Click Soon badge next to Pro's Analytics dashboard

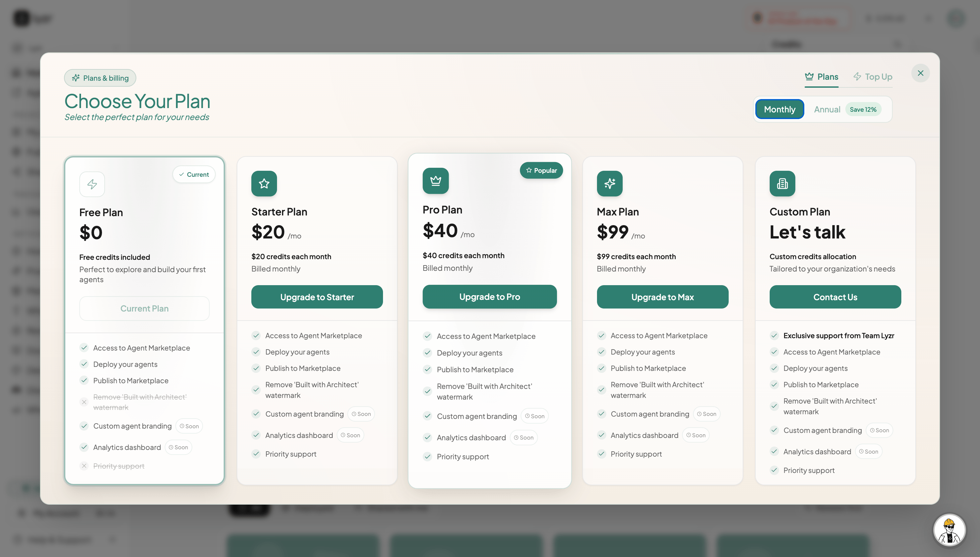[x=524, y=438]
